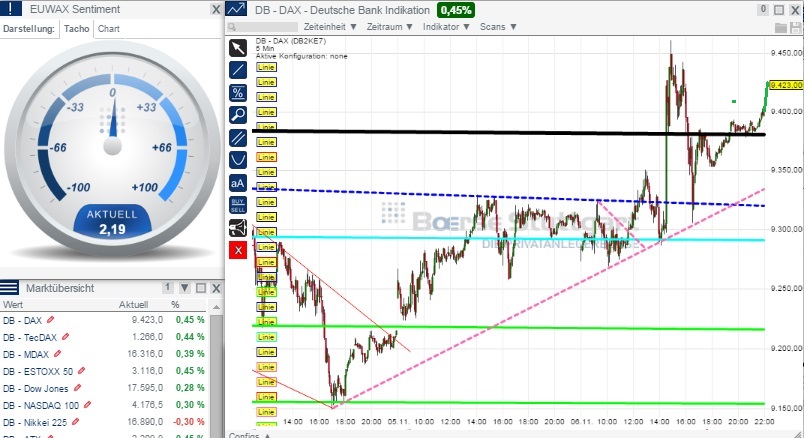Click the pencil icon next to DB - NASDAQ 100

[88, 405]
